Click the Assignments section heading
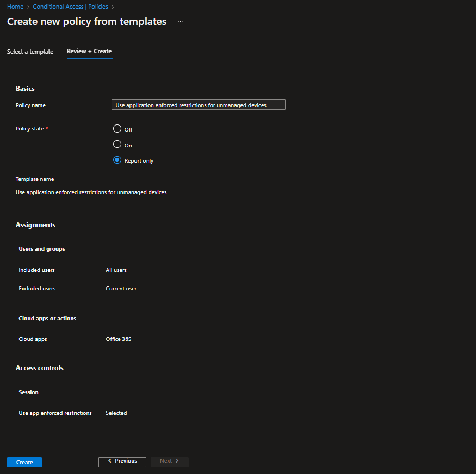 point(35,225)
